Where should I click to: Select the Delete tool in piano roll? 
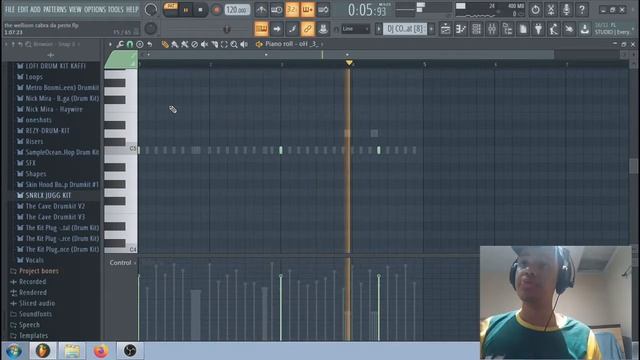[x=194, y=44]
